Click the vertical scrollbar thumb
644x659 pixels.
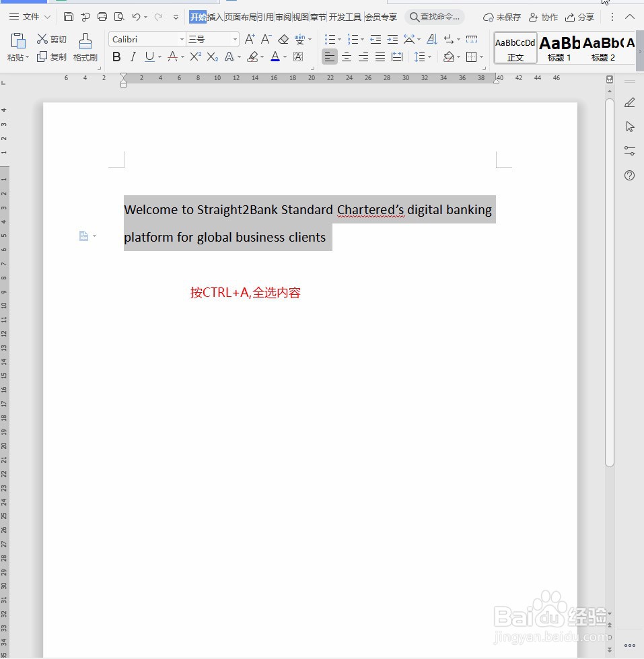click(610, 282)
